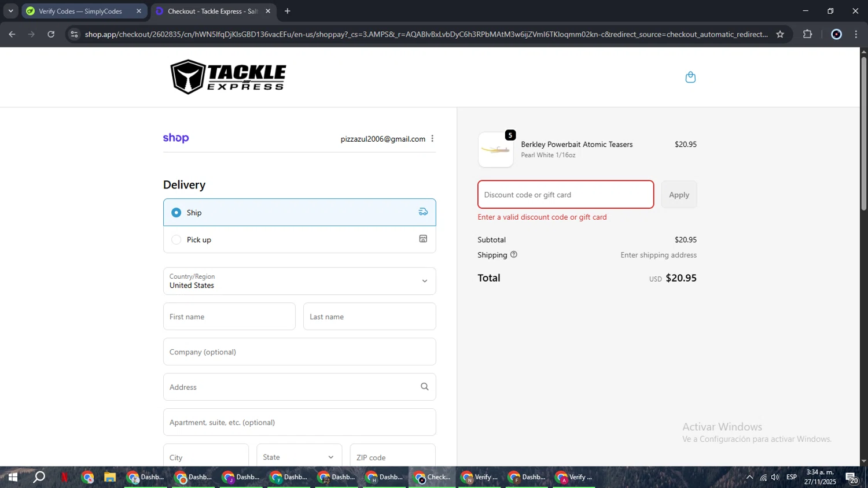Click the delivery truck icon on Ship
The image size is (868, 488).
coord(423,212)
